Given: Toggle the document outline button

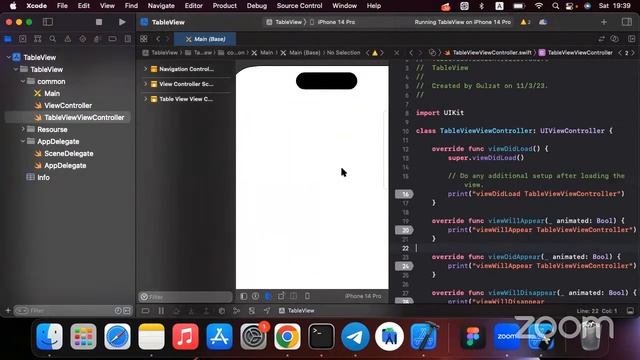Looking at the screenshot, I should point(244,296).
